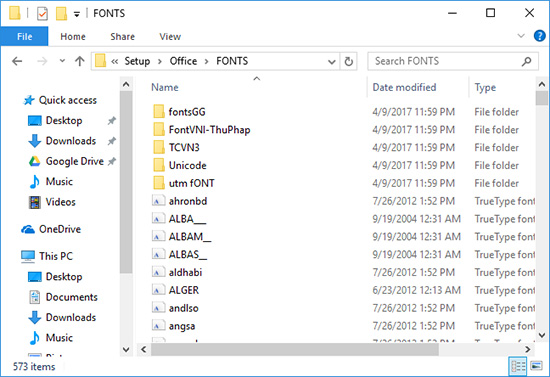
Task: Select the TCVN3 folder
Action: coord(176,147)
